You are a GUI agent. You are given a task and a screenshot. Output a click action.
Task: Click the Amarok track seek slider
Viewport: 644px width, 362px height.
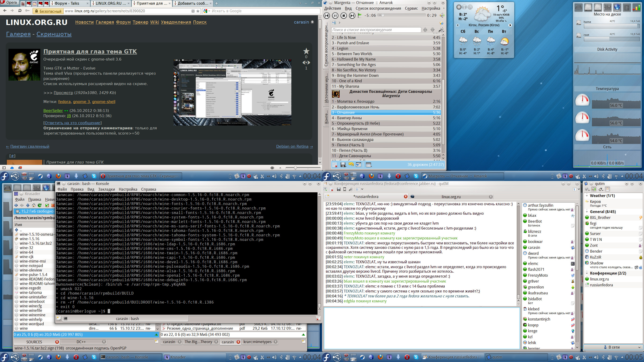click(401, 15)
